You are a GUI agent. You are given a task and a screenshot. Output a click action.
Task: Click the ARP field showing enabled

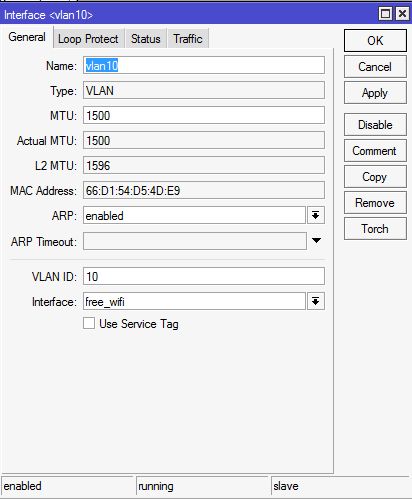(x=194, y=215)
